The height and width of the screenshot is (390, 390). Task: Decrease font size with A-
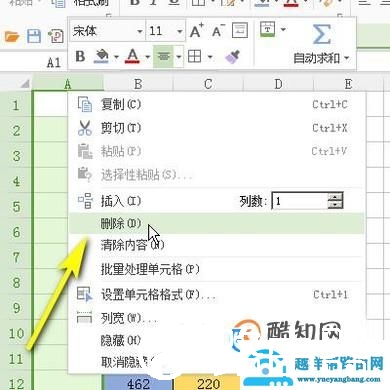pyautogui.click(x=219, y=31)
